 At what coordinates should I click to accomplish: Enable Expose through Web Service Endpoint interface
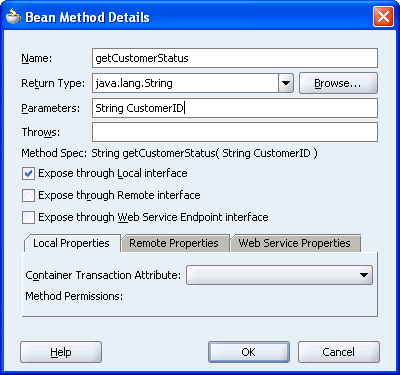(x=28, y=218)
